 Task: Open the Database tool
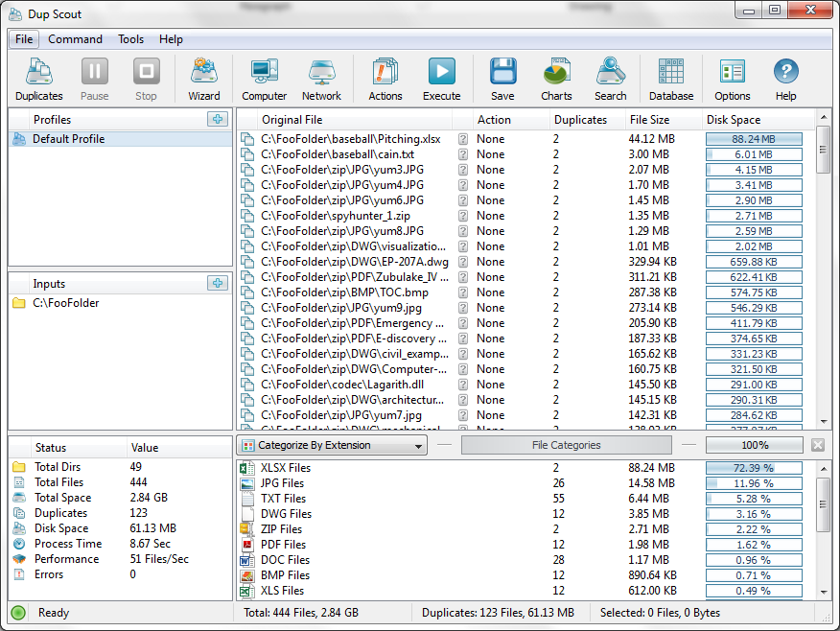click(671, 80)
